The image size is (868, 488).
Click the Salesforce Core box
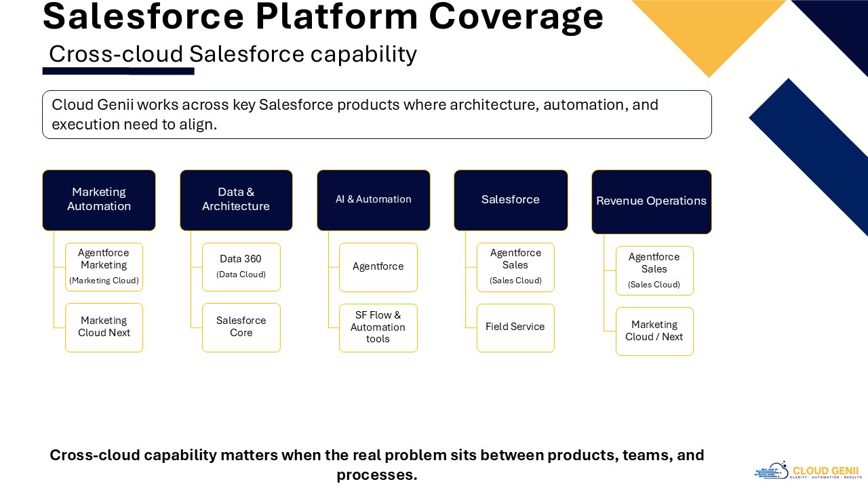pos(241,327)
